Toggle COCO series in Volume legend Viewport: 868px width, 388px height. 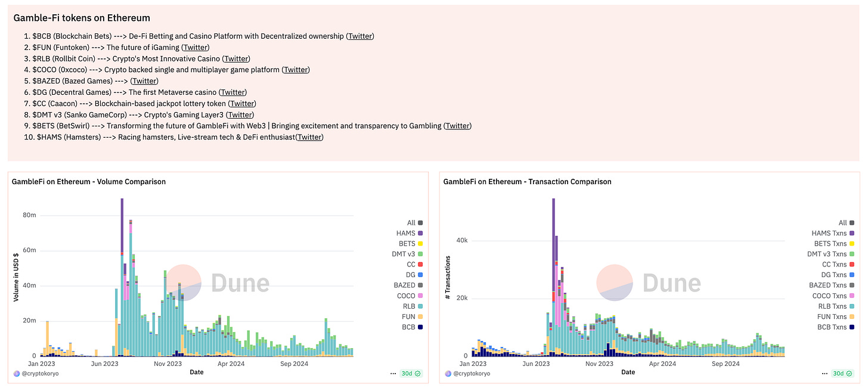click(x=410, y=296)
